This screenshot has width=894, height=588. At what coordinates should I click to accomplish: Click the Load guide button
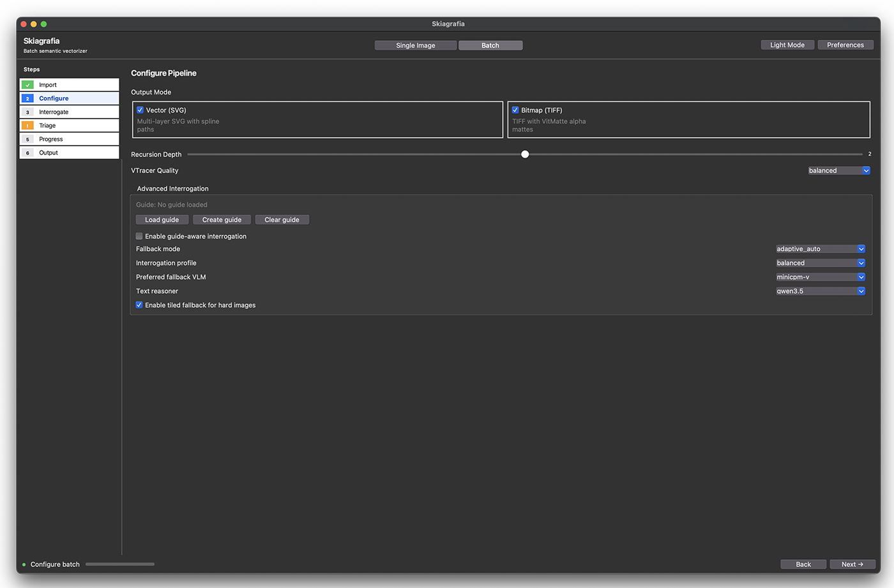pyautogui.click(x=162, y=219)
